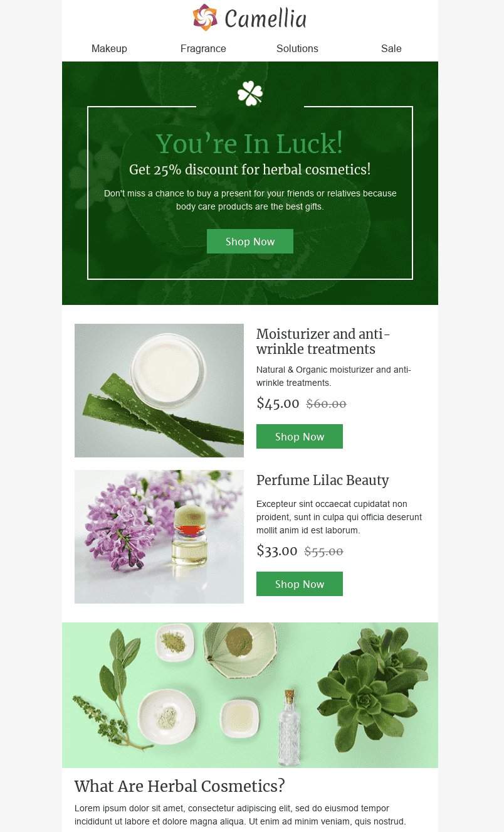Screen dimensions: 504x832
Task: Click the Camellia brand name text
Action: (x=265, y=19)
